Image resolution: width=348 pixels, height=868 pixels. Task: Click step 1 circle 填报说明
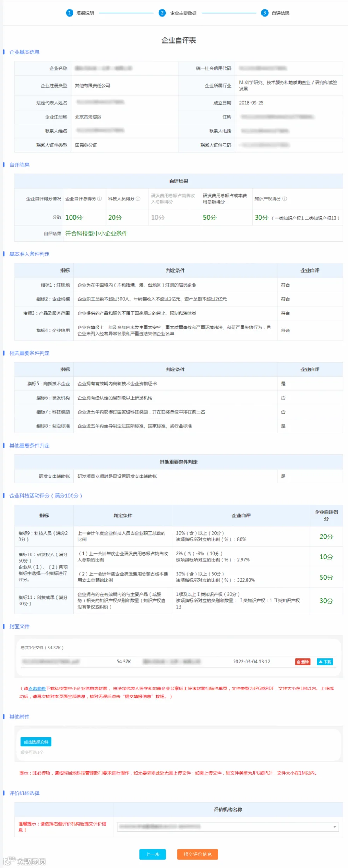point(70,13)
